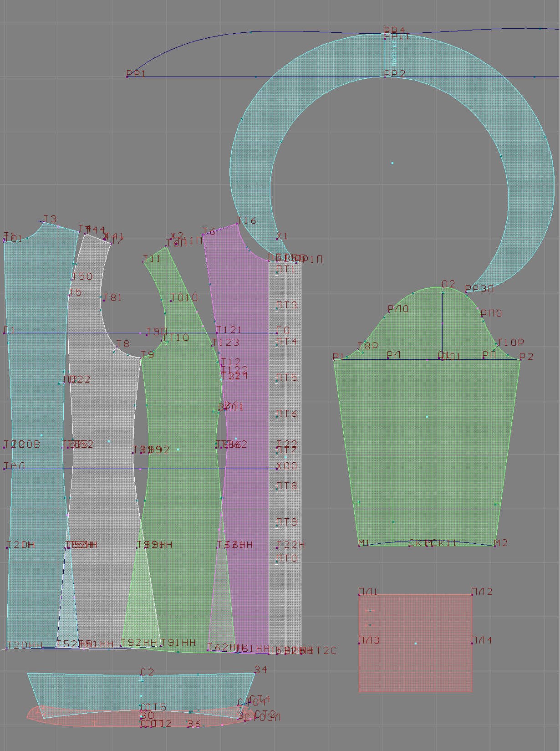Screen dimensions: 560x751
Task: Select point C2 on the bottom piece
Action: tap(142, 675)
